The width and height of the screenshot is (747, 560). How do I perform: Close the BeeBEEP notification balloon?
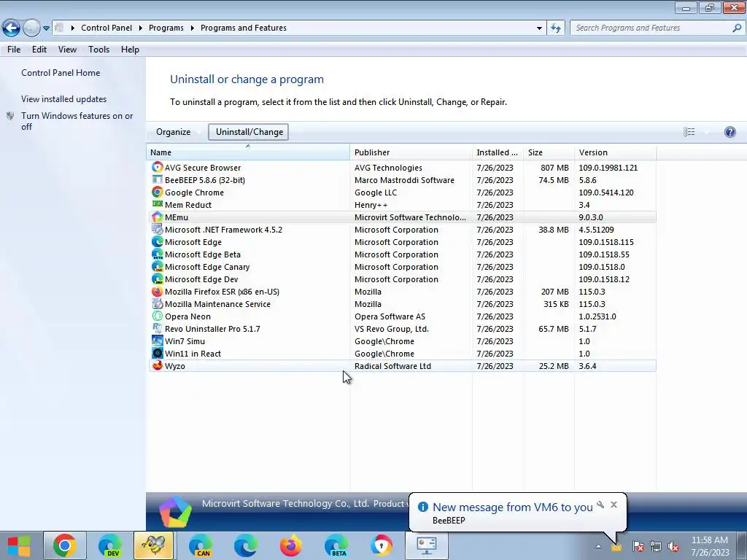[x=614, y=505]
